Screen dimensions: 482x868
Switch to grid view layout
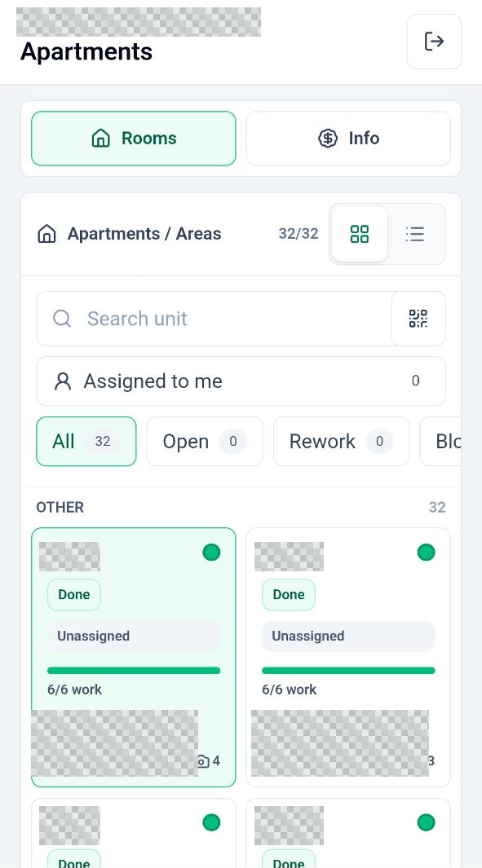pos(360,234)
